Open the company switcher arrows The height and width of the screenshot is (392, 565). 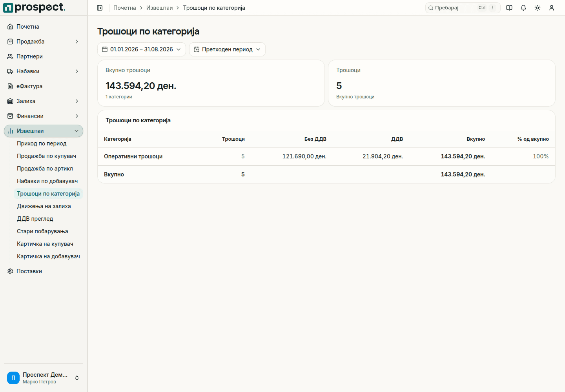point(77,378)
